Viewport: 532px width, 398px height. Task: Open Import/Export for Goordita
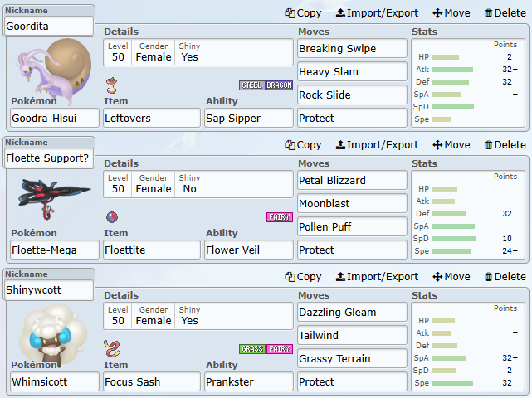point(377,13)
